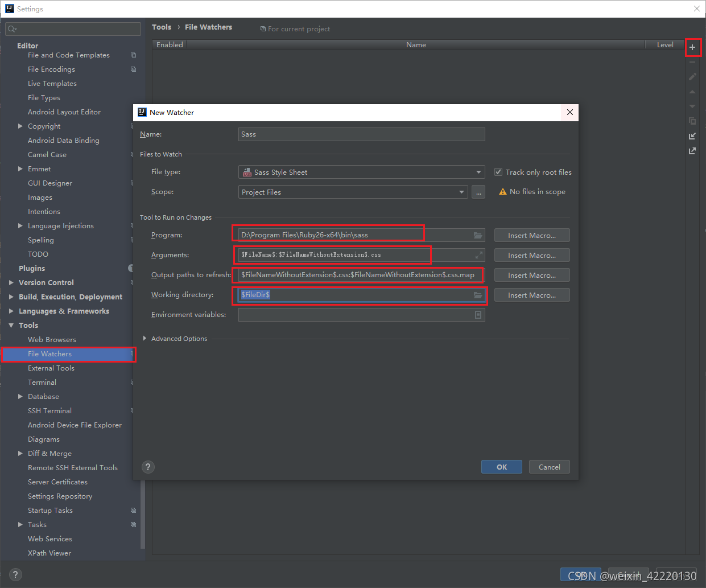Toggle Track only root files checkbox
This screenshot has height=588, width=706.
[498, 172]
